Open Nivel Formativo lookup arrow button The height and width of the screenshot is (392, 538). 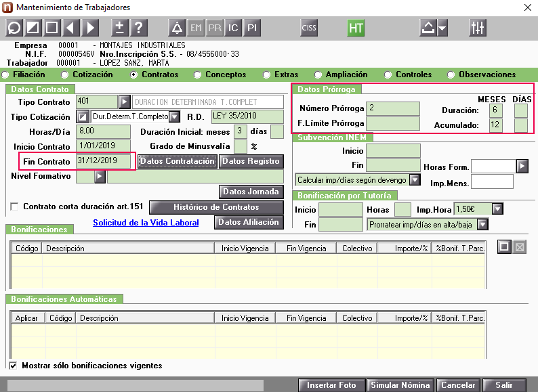pyautogui.click(x=100, y=177)
